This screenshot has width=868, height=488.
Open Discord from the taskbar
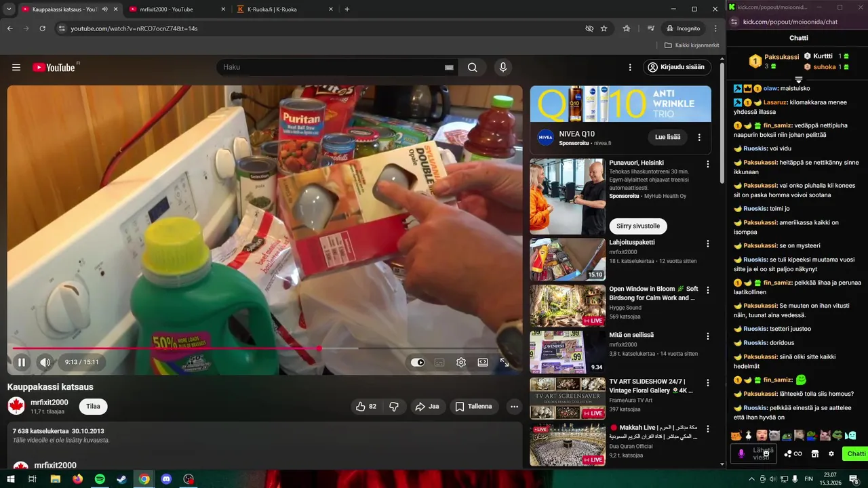click(166, 479)
